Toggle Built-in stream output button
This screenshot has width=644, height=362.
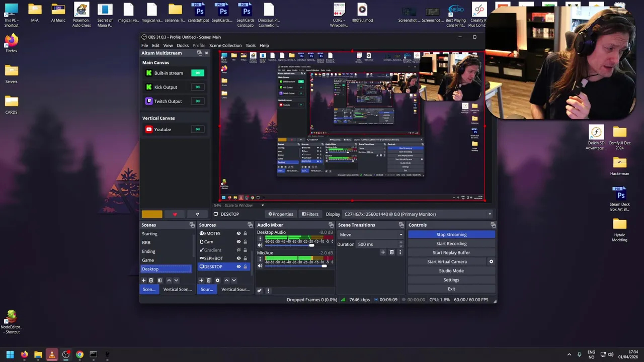(x=197, y=73)
